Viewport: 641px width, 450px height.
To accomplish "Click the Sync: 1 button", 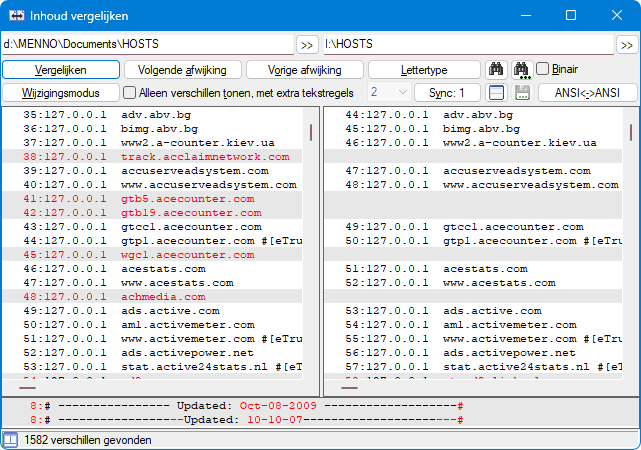I will click(447, 93).
